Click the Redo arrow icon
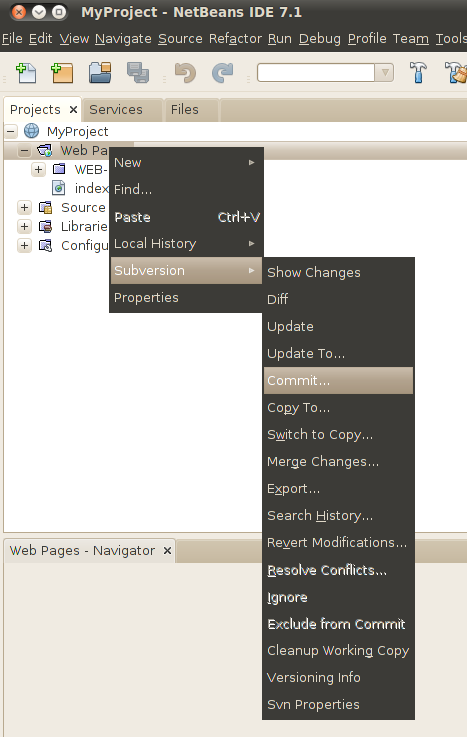Viewport: 467px width, 737px height. point(222,73)
